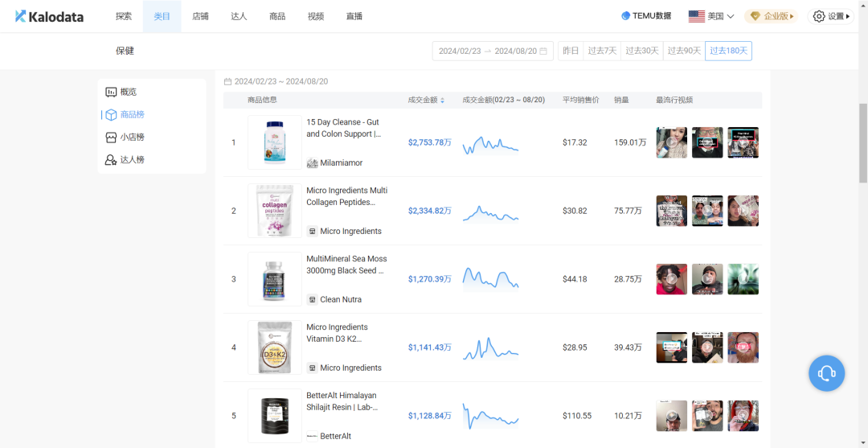Click the 15 Day Cleanse sales trend chart
Screen dimensions: 868x448
click(490, 144)
